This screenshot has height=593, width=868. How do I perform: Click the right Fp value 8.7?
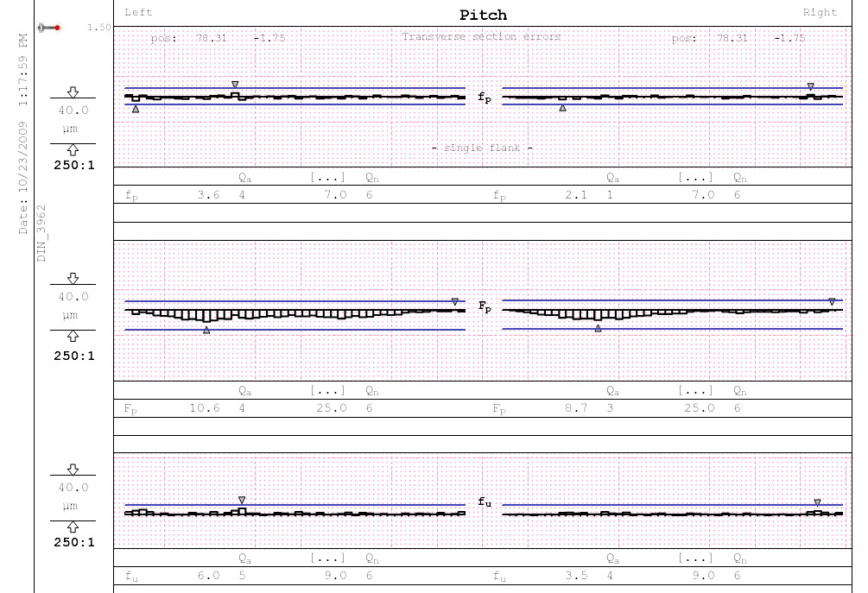(576, 407)
